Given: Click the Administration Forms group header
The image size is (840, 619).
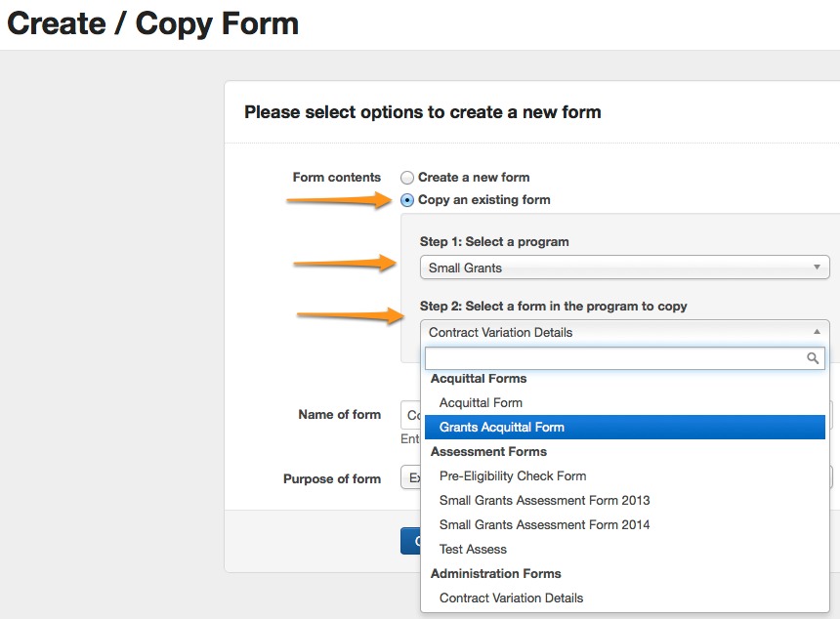Looking at the screenshot, I should [495, 573].
